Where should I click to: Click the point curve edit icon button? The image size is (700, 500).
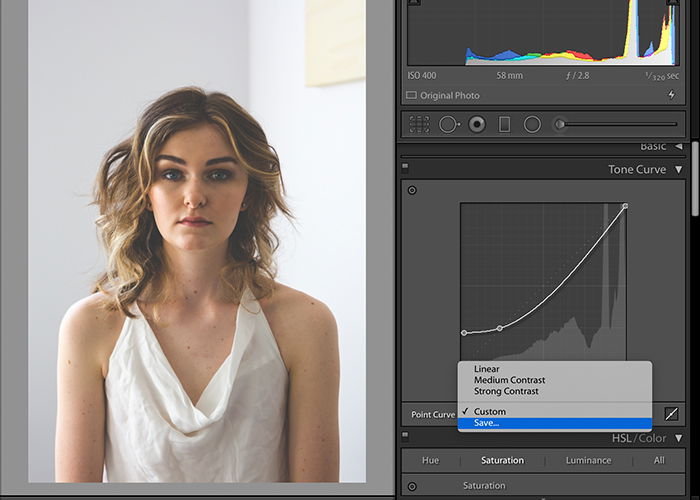[671, 414]
